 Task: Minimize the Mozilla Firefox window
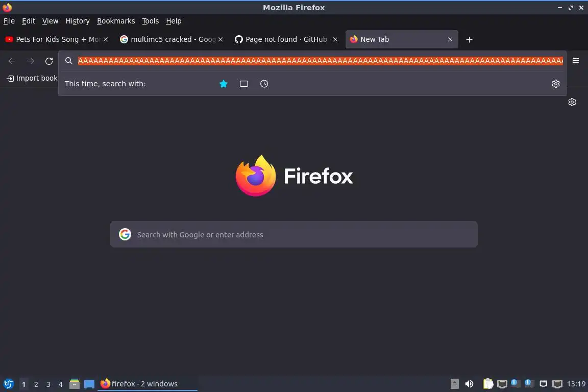560,8
